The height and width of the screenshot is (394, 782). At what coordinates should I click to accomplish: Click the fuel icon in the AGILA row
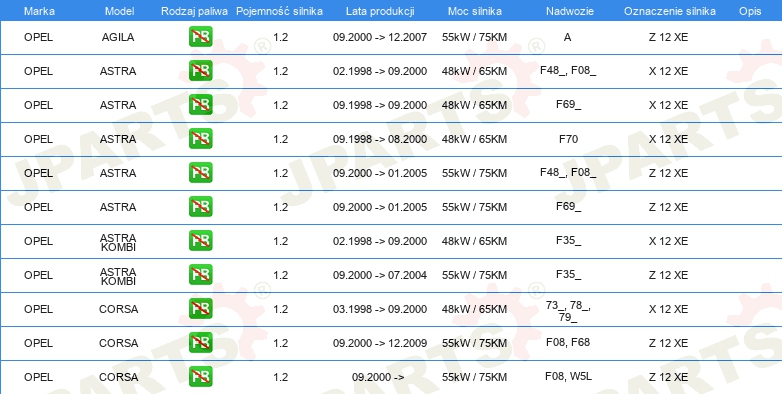[200, 37]
